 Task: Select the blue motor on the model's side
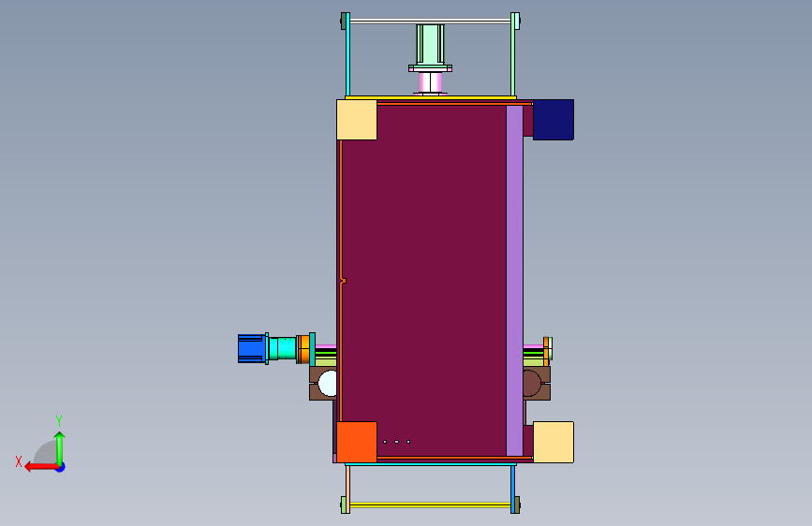(x=252, y=348)
